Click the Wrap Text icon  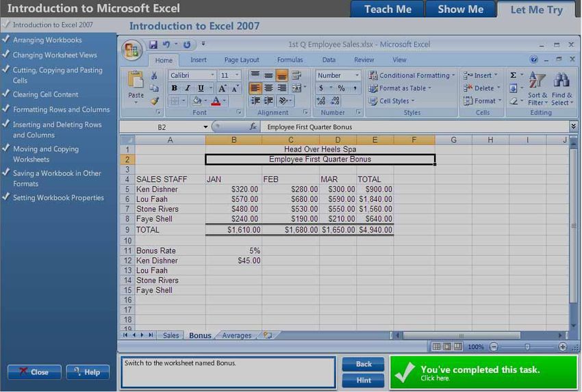click(296, 75)
